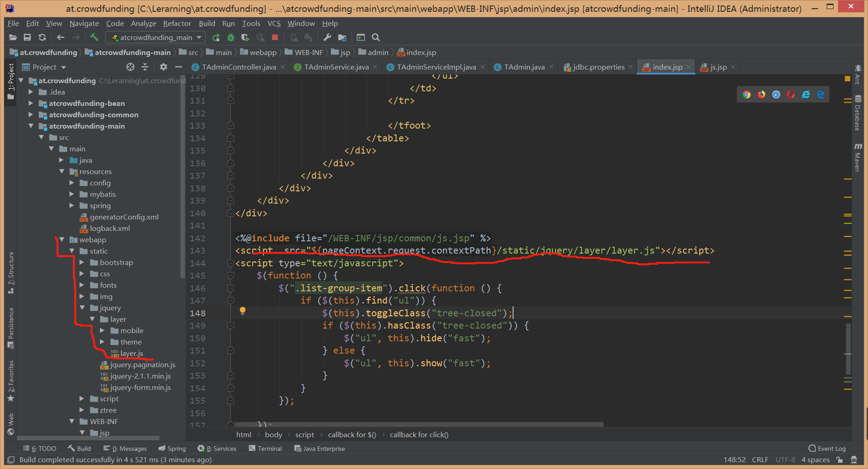
Task: Open Project Structure toolbar icon
Action: coord(342,37)
